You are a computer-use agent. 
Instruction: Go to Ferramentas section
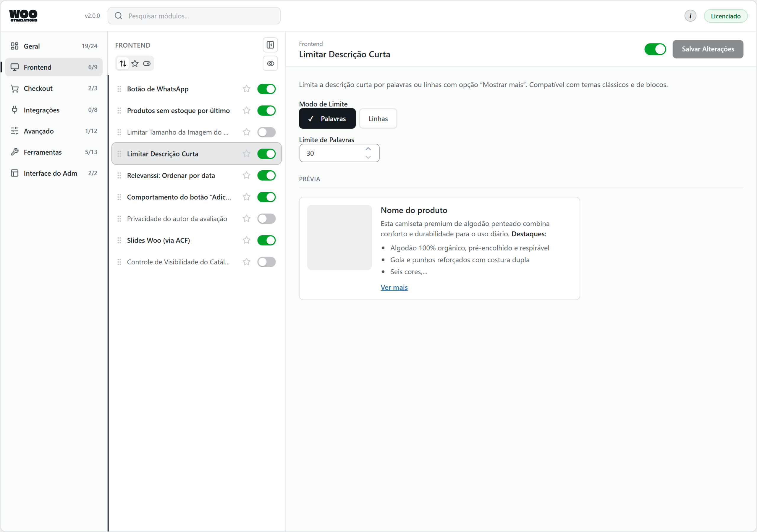click(x=54, y=152)
